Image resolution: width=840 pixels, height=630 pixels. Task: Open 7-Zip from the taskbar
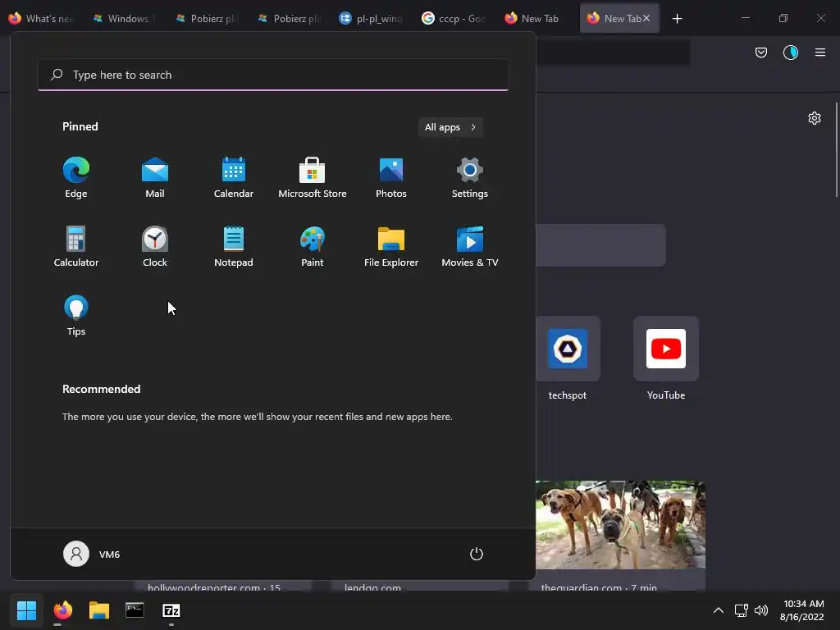point(171,610)
